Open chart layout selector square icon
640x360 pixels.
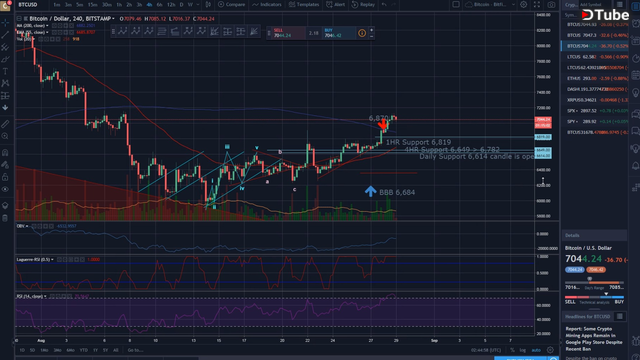coord(456,4)
